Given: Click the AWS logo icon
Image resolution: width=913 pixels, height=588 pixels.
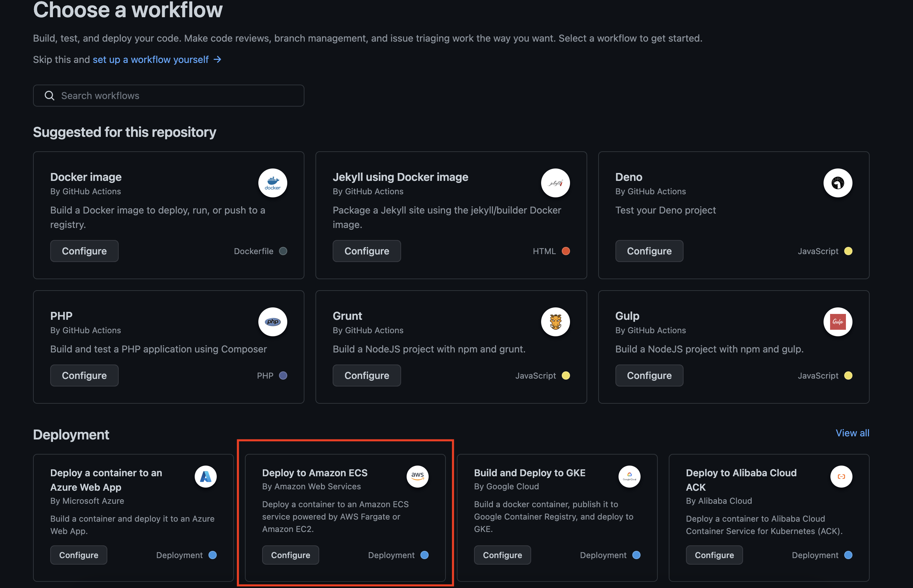Looking at the screenshot, I should [x=417, y=476].
